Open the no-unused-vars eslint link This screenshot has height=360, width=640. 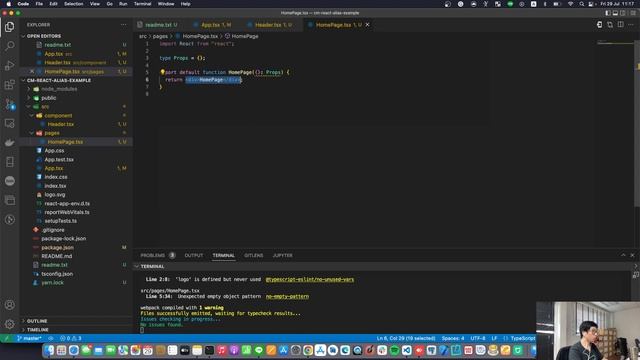point(310,280)
